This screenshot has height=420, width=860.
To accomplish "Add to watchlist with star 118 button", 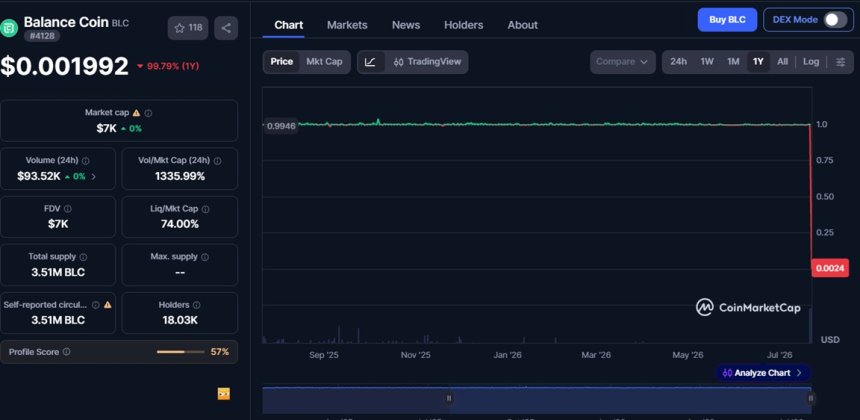I will (x=188, y=28).
